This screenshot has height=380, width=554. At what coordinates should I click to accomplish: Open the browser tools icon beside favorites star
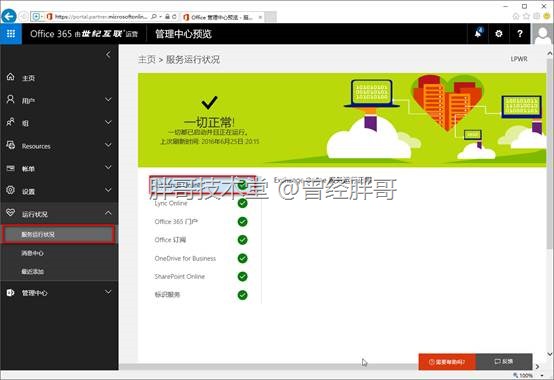pos(537,16)
